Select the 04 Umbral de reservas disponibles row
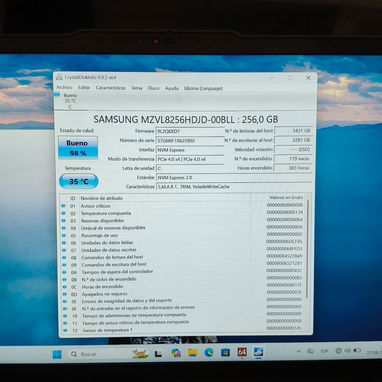The width and height of the screenshot is (382, 382). pyautogui.click(x=182, y=228)
